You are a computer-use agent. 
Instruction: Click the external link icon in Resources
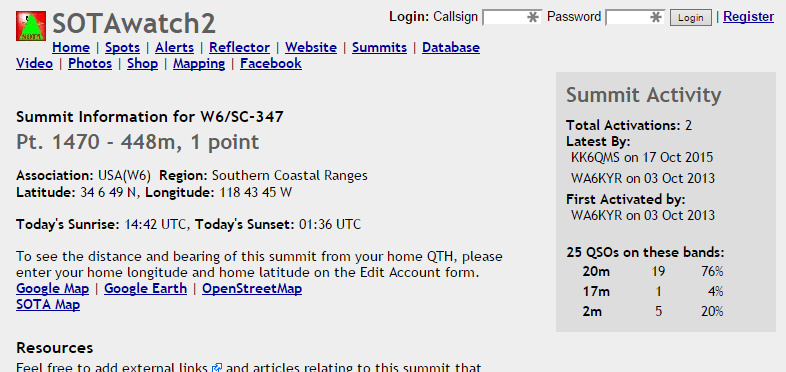pos(217,367)
